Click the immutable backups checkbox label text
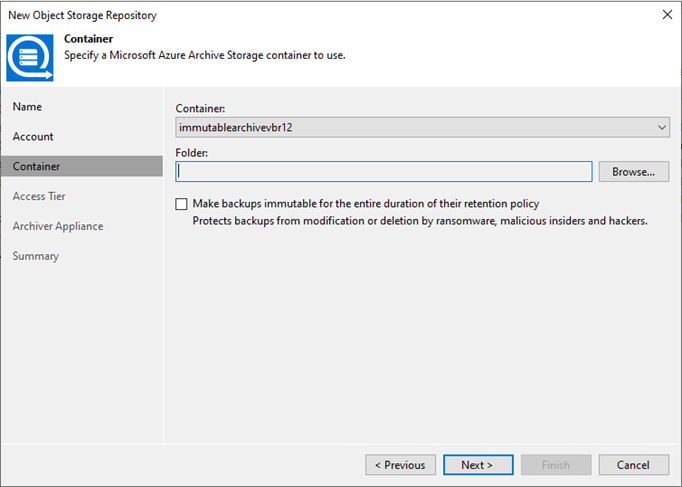The image size is (682, 487). [x=366, y=204]
